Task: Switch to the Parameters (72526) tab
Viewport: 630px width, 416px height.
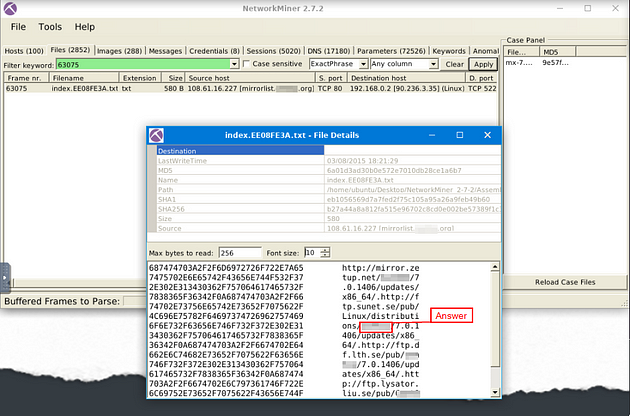Action: point(391,51)
